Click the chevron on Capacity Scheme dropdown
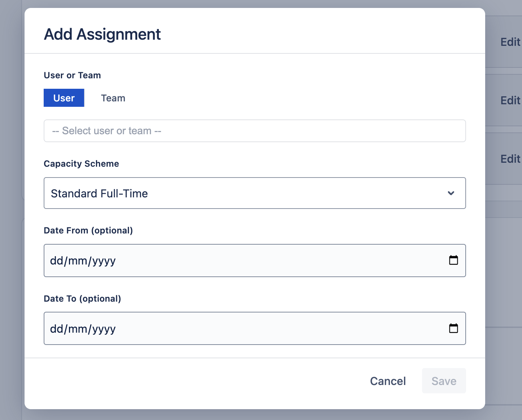 451,193
